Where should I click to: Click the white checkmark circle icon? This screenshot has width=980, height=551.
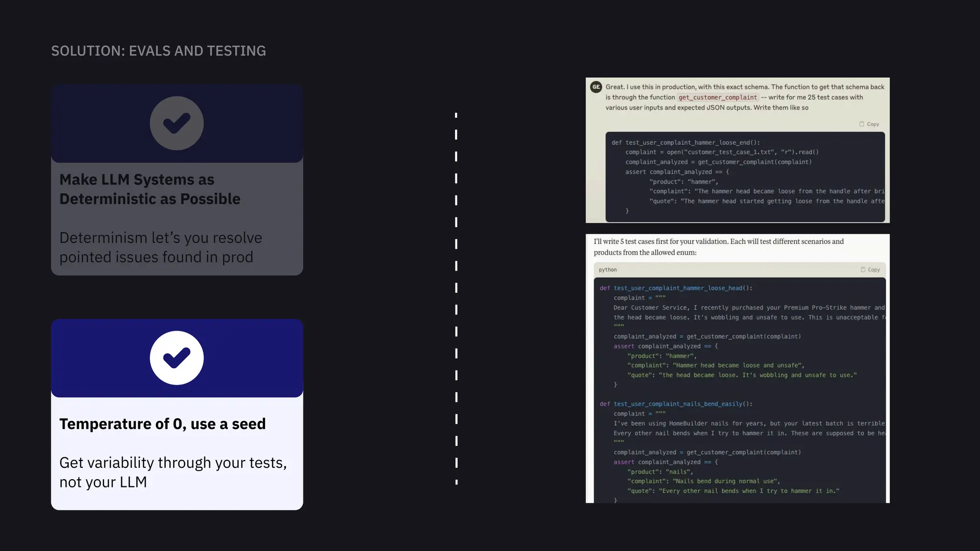(177, 358)
